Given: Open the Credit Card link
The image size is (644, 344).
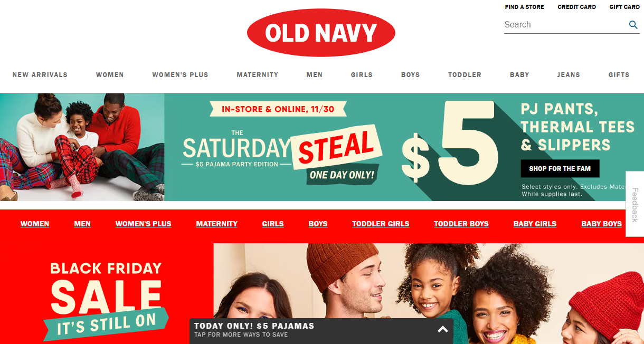Looking at the screenshot, I should (x=576, y=7).
